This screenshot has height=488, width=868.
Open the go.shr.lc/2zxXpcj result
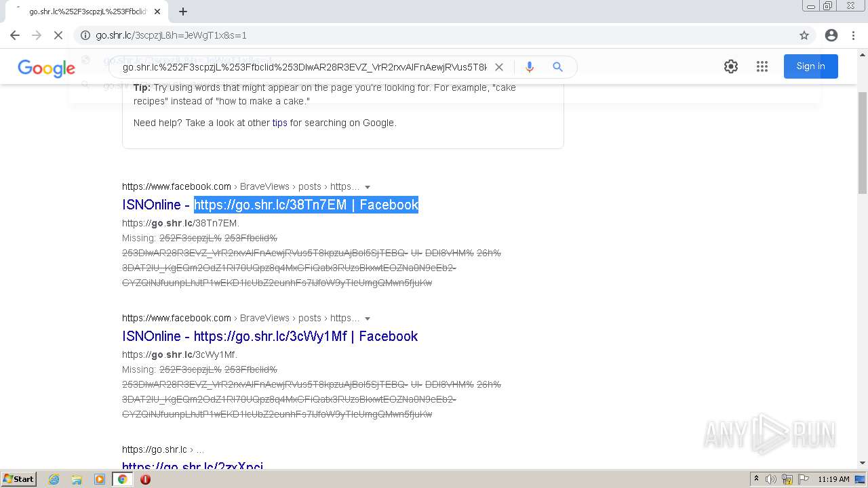click(193, 465)
